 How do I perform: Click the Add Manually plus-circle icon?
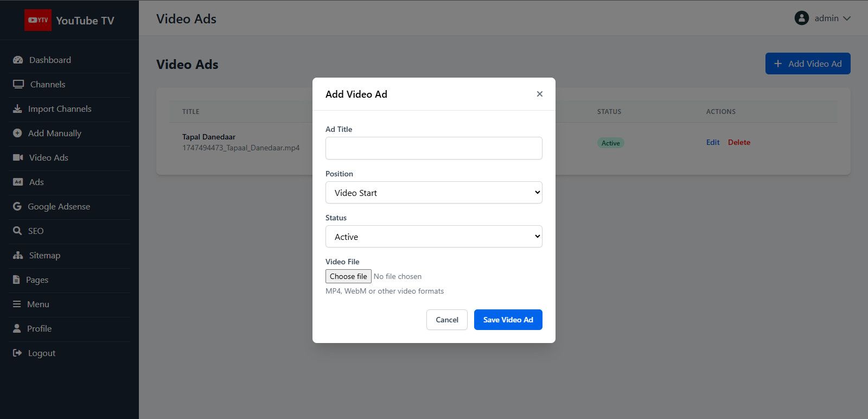[17, 134]
